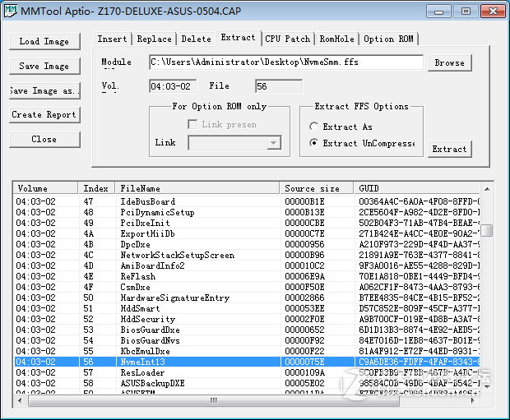Expand the Link dropdown list
The height and width of the screenshot is (420, 510).
coord(274,143)
